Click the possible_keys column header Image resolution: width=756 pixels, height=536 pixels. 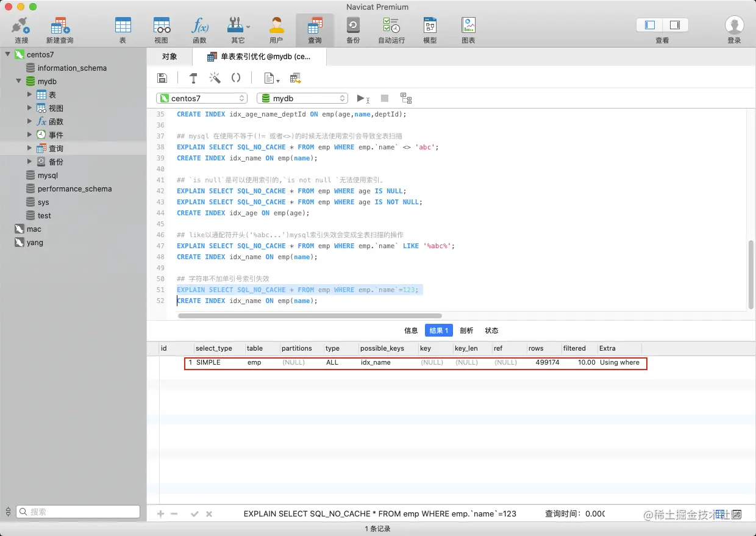pos(388,348)
